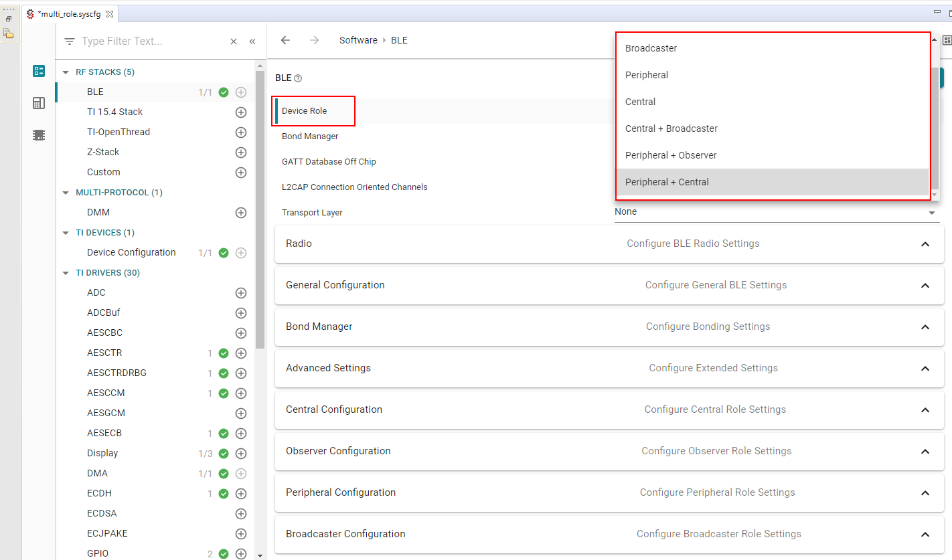The width and height of the screenshot is (952, 560).
Task: Select Peripheral + Central from the role list
Action: tap(667, 181)
